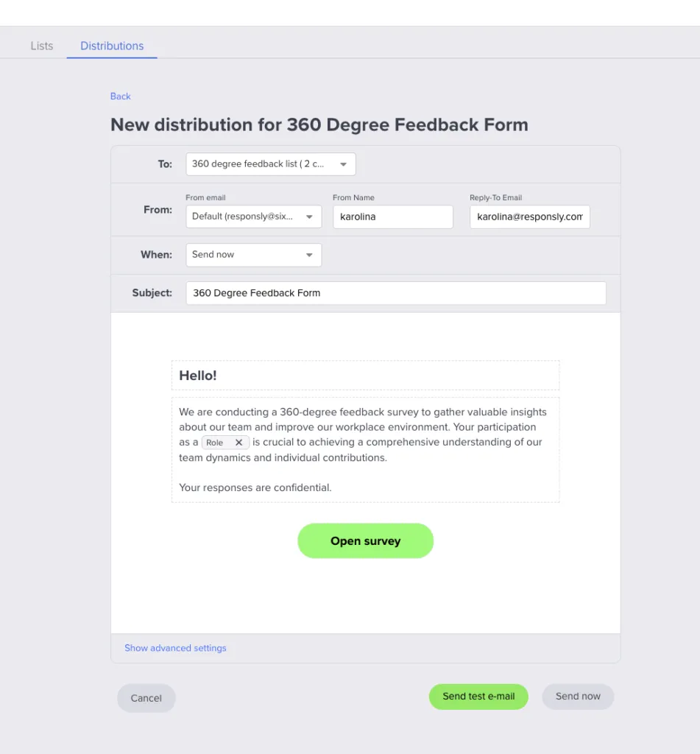Viewport: 700px width, 754px height.
Task: Click the Cancel button
Action: (x=146, y=698)
